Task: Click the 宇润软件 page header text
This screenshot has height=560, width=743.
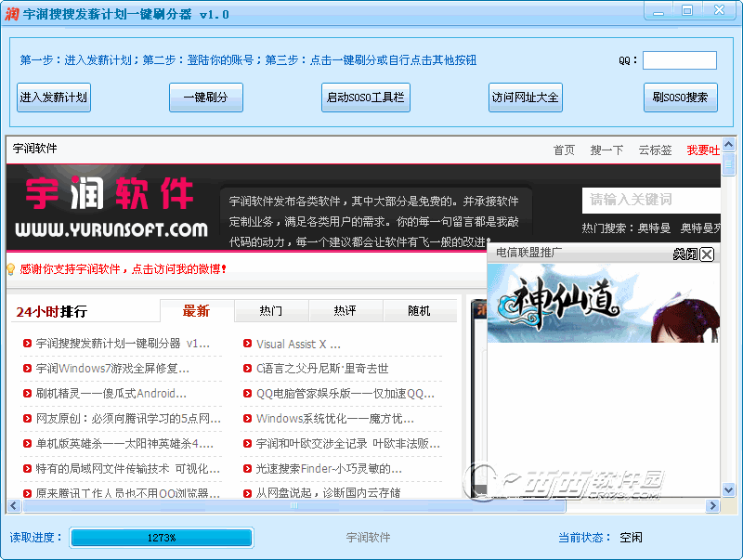Action: [x=34, y=149]
